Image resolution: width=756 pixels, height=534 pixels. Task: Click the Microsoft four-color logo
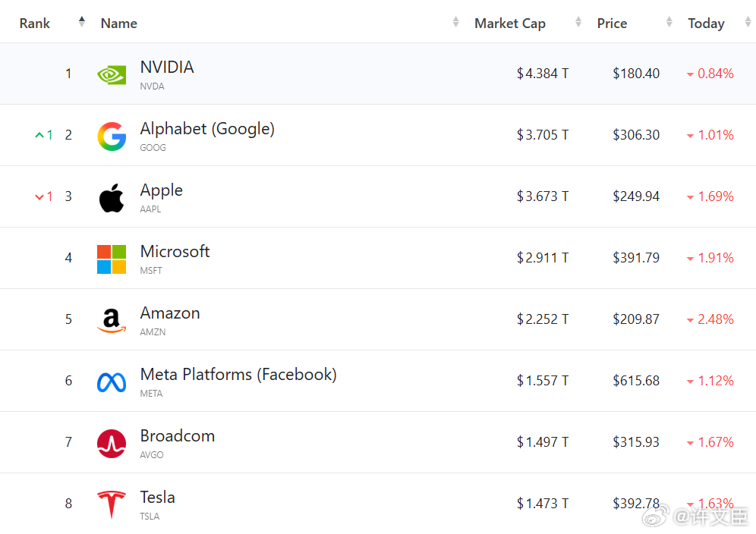tap(112, 259)
